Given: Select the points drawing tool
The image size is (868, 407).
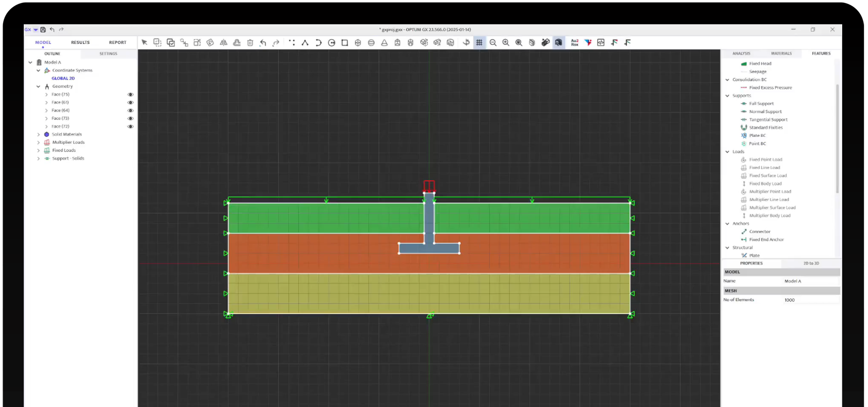Looking at the screenshot, I should tap(292, 43).
